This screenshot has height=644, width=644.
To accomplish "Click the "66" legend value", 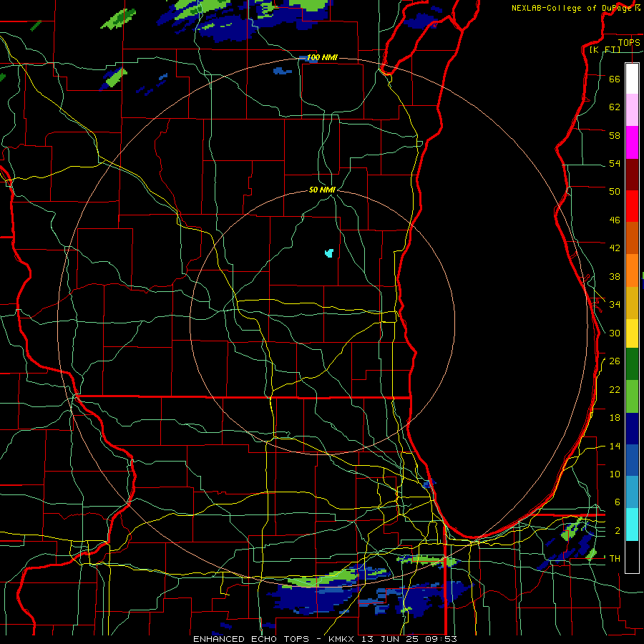I will pyautogui.click(x=615, y=79).
